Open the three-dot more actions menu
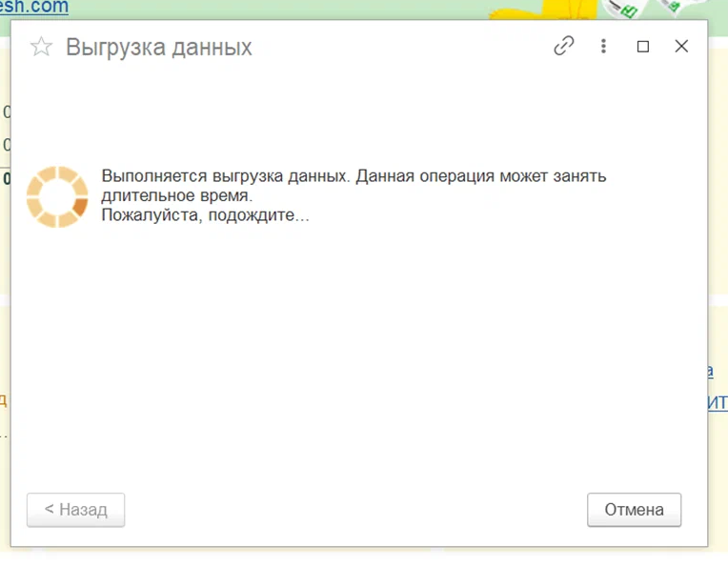 (603, 46)
